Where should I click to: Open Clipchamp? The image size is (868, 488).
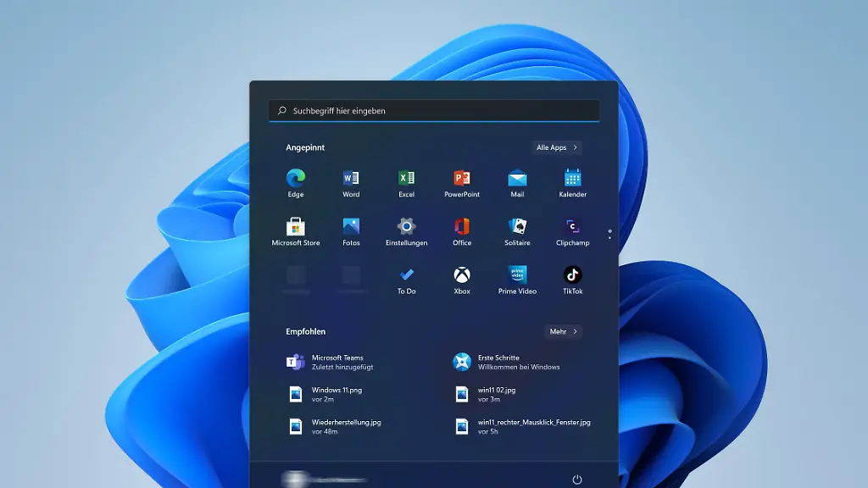click(572, 228)
